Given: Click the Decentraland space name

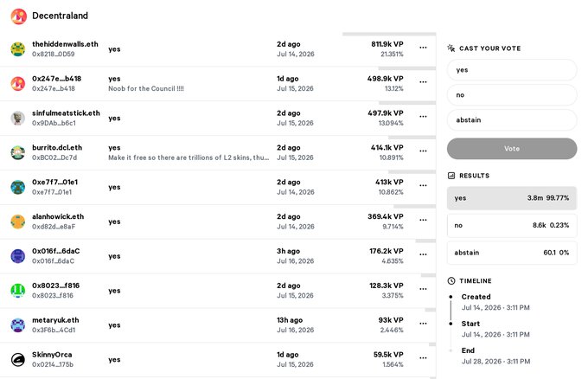Looking at the screenshot, I should click(60, 16).
